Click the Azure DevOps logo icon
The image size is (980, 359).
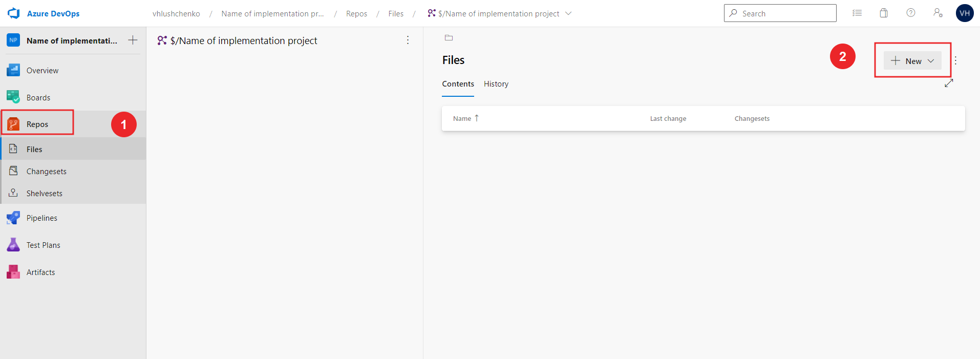14,13
